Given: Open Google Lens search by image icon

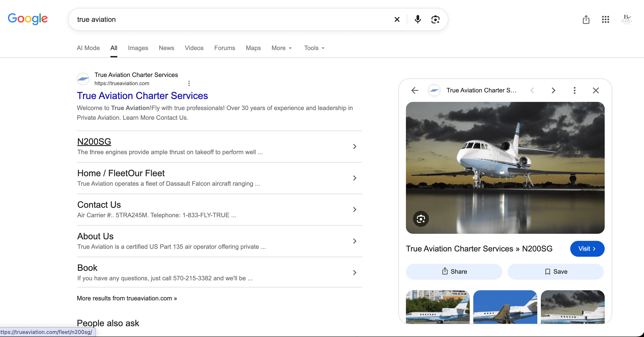Looking at the screenshot, I should click(x=435, y=19).
